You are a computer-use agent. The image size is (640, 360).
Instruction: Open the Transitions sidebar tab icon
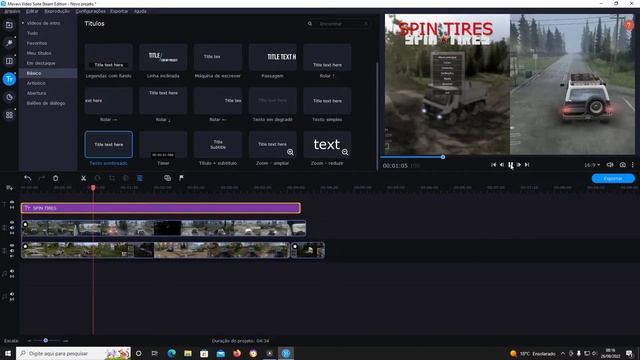coord(9,61)
